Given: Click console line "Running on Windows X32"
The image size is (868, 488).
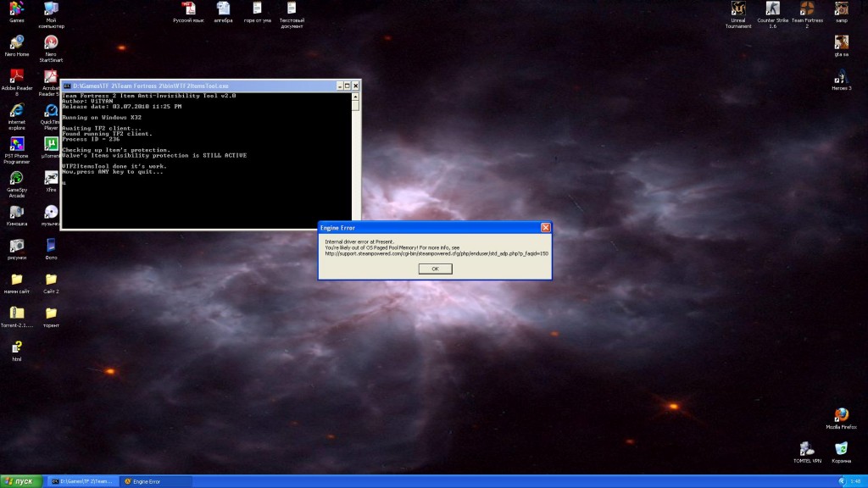Looking at the screenshot, I should [x=102, y=117].
